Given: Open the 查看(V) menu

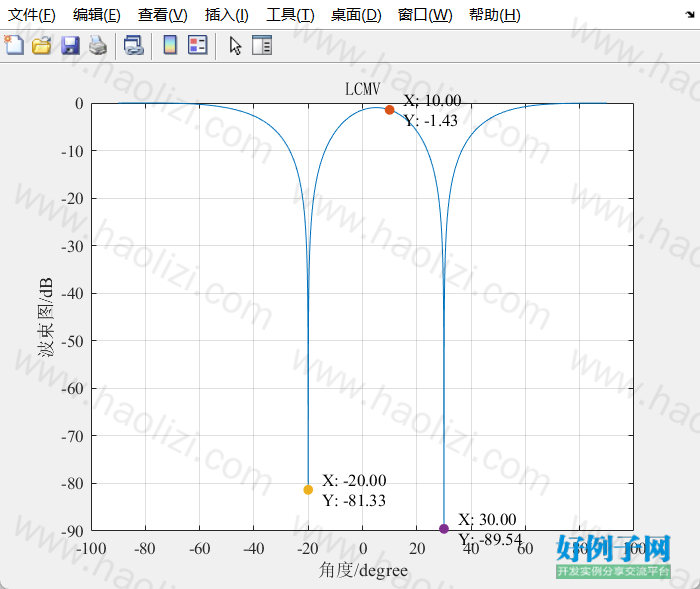Looking at the screenshot, I should coord(162,15).
